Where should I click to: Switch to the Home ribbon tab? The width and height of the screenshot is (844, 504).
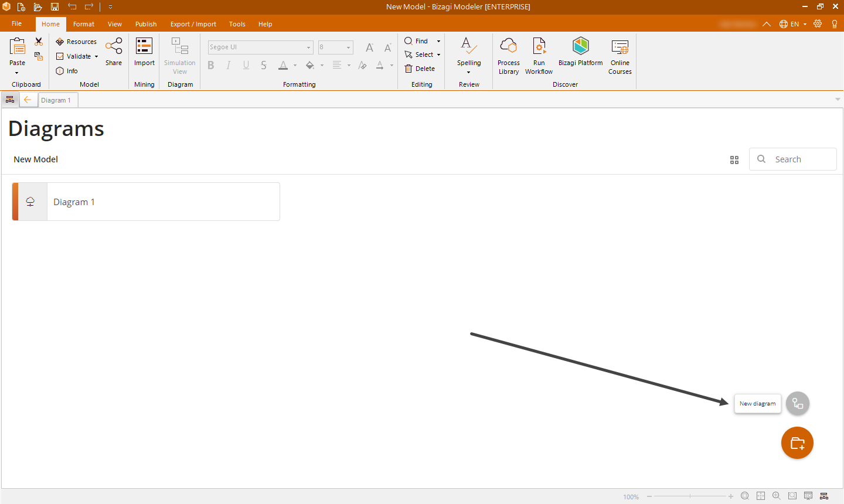click(50, 24)
